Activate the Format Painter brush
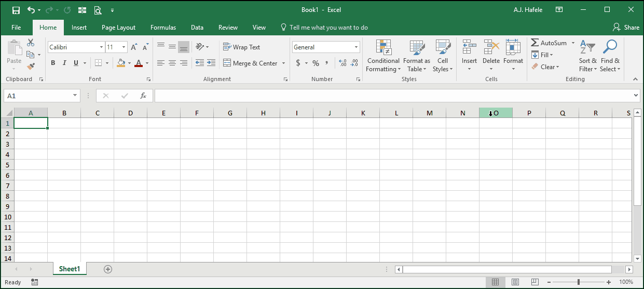 [x=31, y=67]
